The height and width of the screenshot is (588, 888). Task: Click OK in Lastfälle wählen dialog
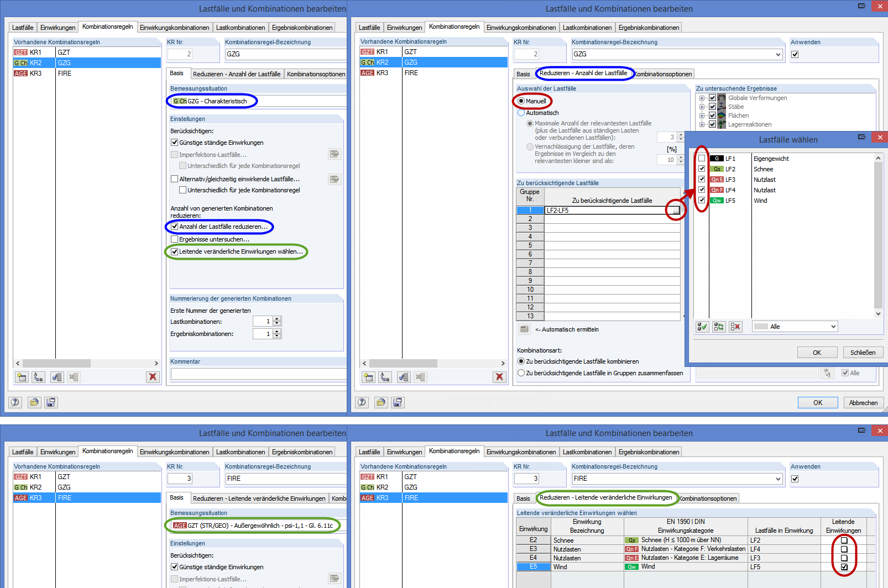(817, 353)
